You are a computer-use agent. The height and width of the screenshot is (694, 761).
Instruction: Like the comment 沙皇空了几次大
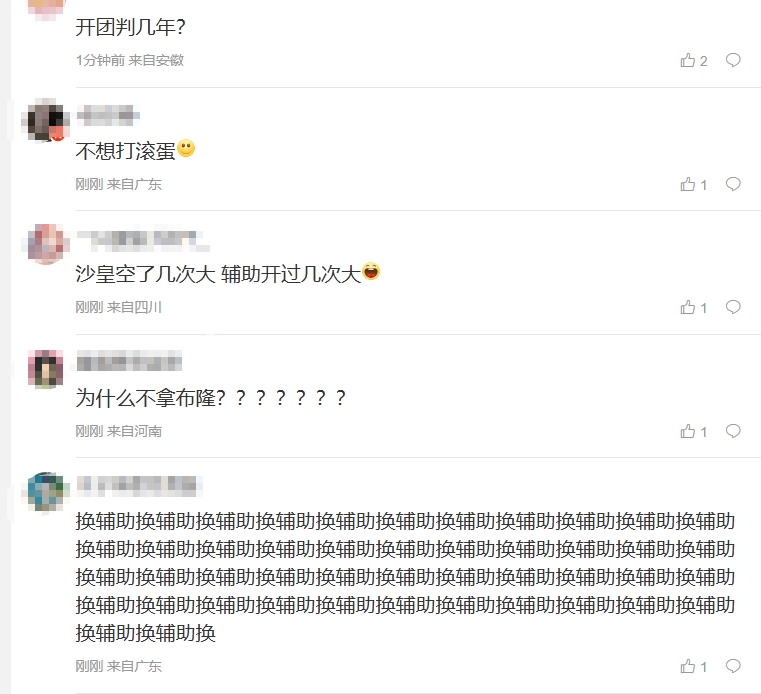coord(694,307)
